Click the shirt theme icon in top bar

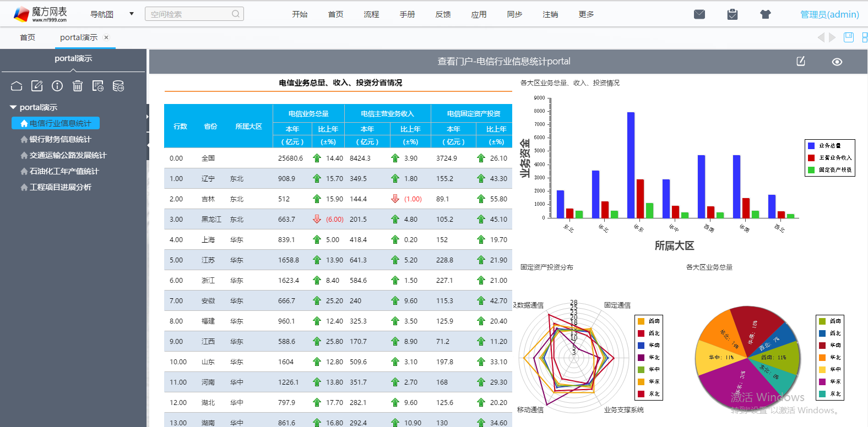[x=766, y=14]
